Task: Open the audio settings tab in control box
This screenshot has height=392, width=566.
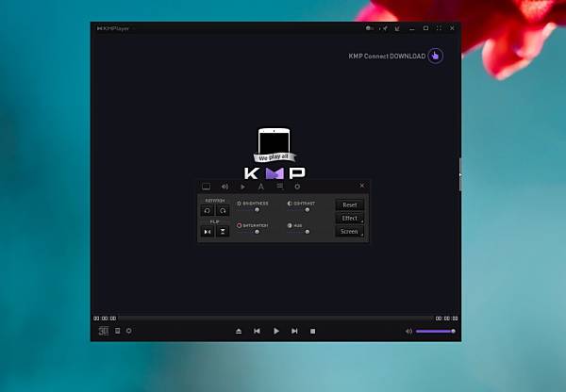Action: [225, 187]
